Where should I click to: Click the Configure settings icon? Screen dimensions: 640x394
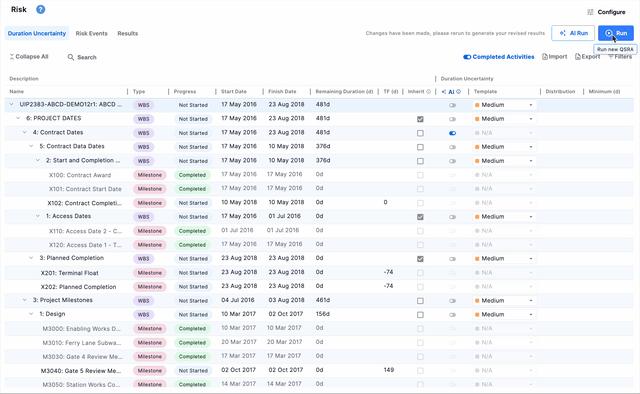coord(590,12)
